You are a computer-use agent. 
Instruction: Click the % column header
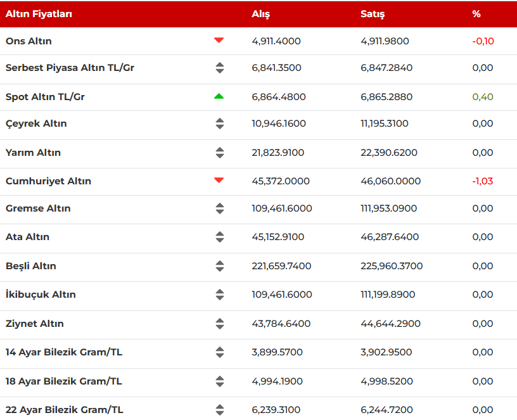pos(476,14)
